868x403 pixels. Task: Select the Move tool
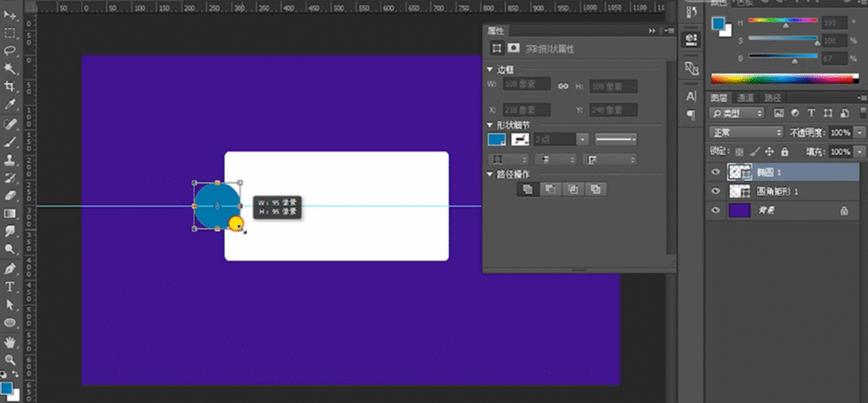click(10, 14)
